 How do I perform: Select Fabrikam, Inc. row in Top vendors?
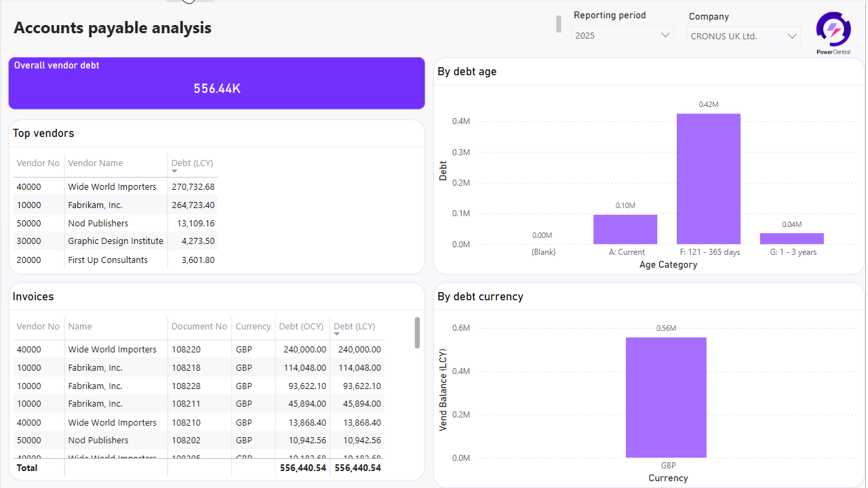(115, 205)
